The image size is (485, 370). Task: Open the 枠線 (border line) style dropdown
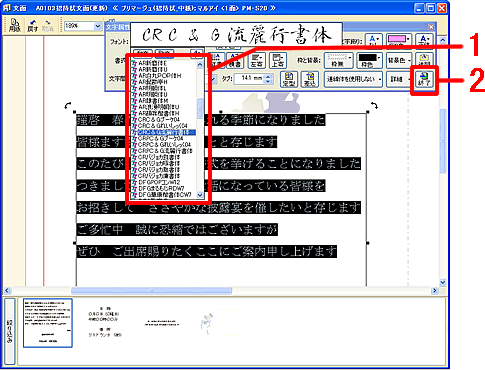click(338, 60)
